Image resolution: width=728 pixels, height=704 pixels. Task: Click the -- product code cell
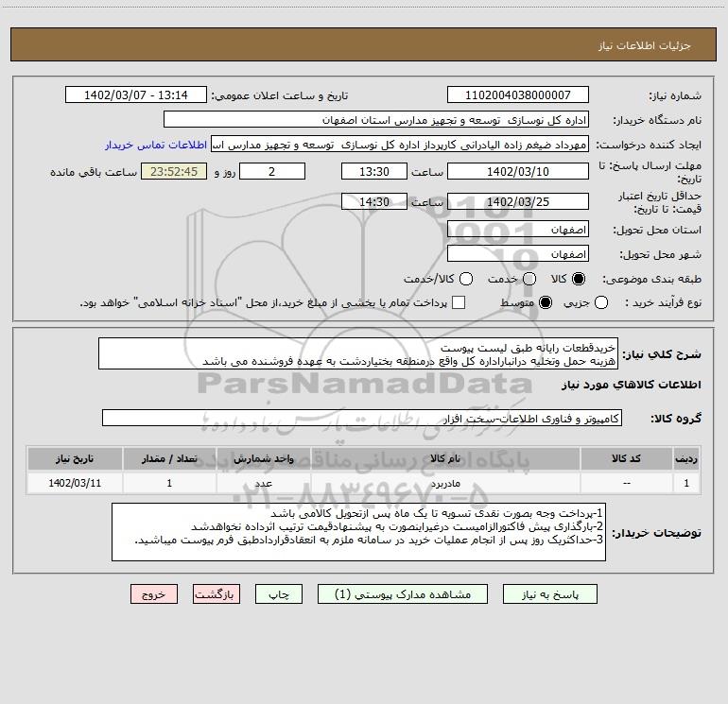(626, 483)
